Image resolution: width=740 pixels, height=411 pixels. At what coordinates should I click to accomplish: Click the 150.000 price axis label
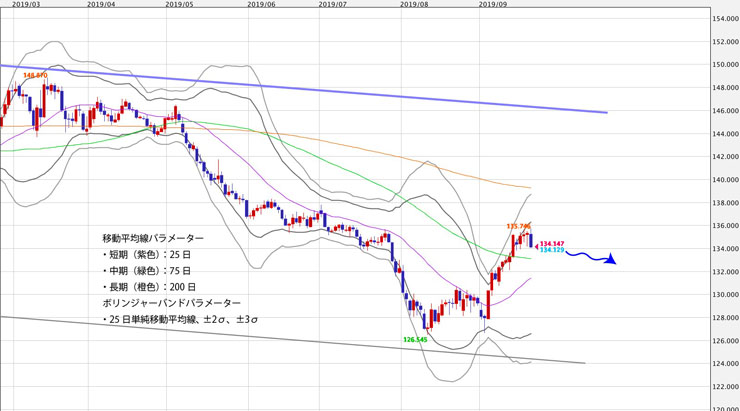(726, 65)
